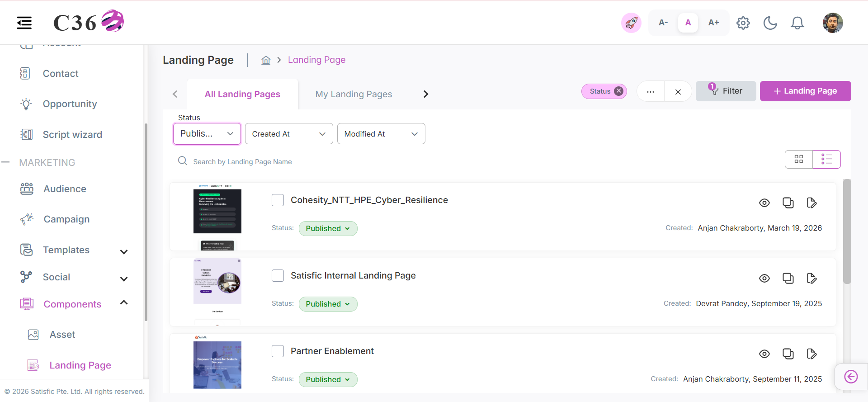
Task: Click the Landing Page breadcrumb link
Action: [316, 60]
